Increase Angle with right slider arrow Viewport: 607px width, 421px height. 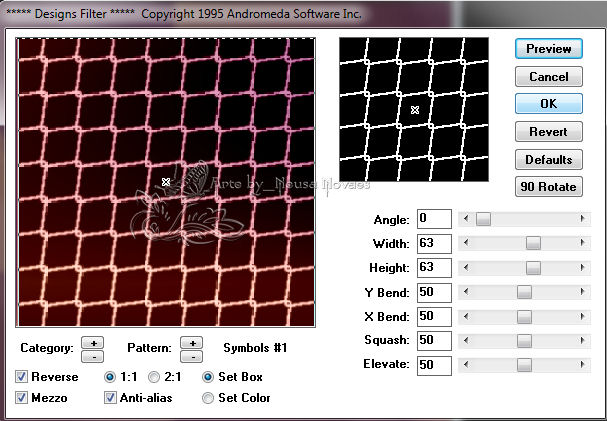[x=582, y=219]
